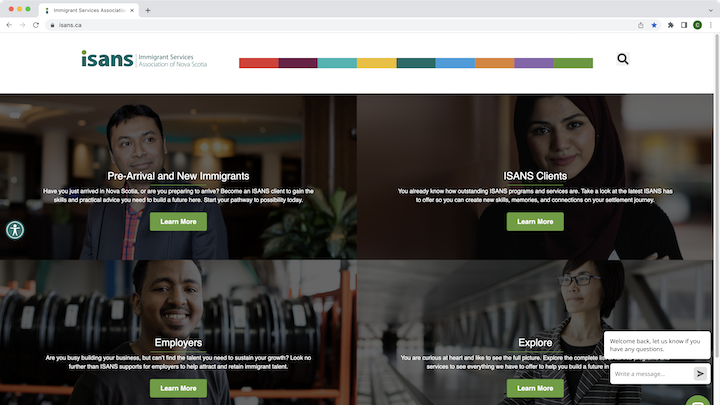
Task: Expand the tab search chevron
Action: coord(710,10)
